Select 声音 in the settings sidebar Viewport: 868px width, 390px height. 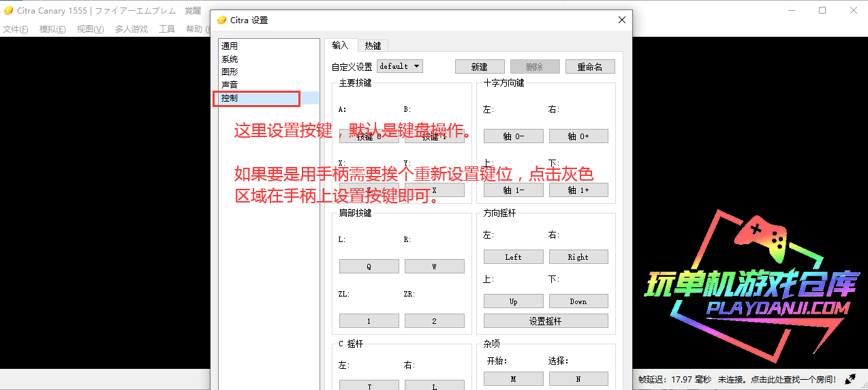(x=230, y=85)
